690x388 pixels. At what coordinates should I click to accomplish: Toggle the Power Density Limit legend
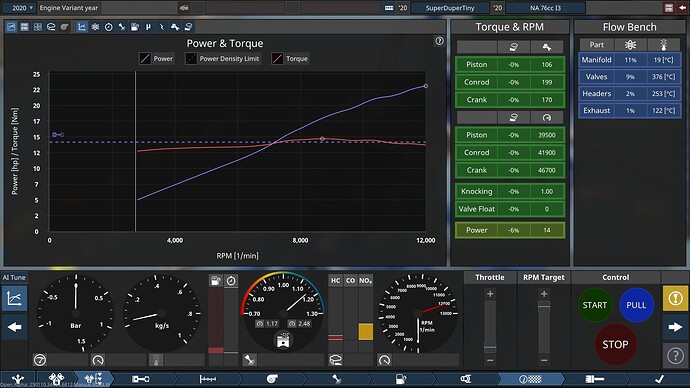point(223,59)
